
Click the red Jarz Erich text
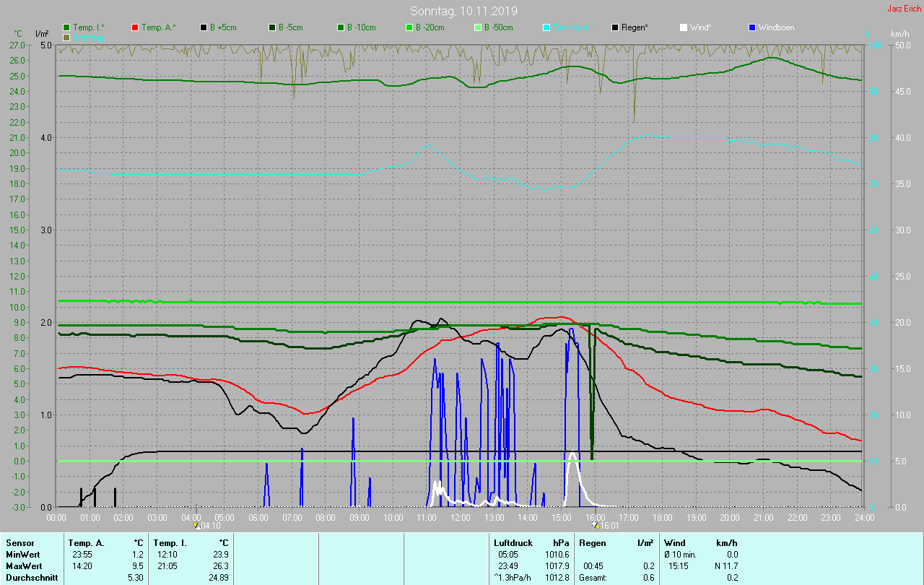tap(904, 9)
